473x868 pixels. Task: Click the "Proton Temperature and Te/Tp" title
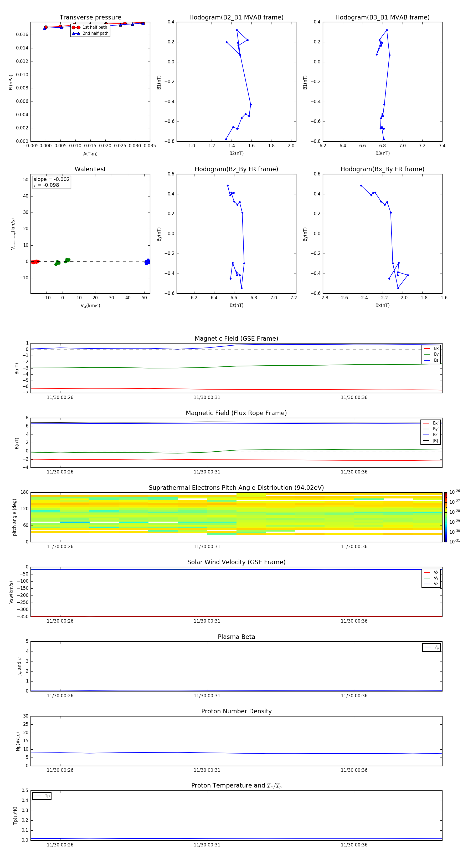click(x=236, y=786)
